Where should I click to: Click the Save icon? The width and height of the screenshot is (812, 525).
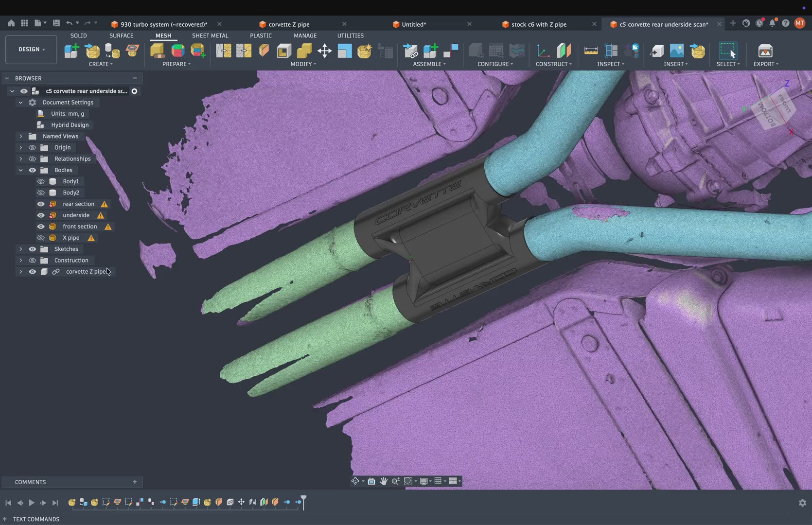point(56,23)
